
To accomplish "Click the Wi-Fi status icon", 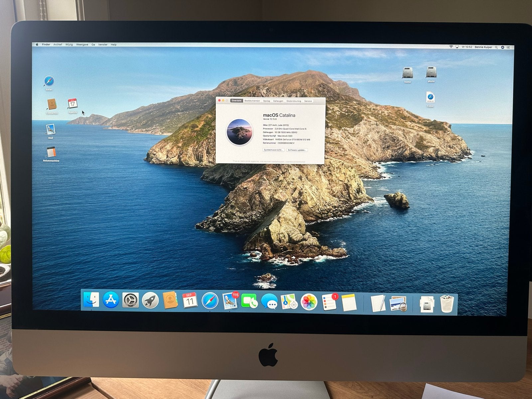I will point(451,47).
